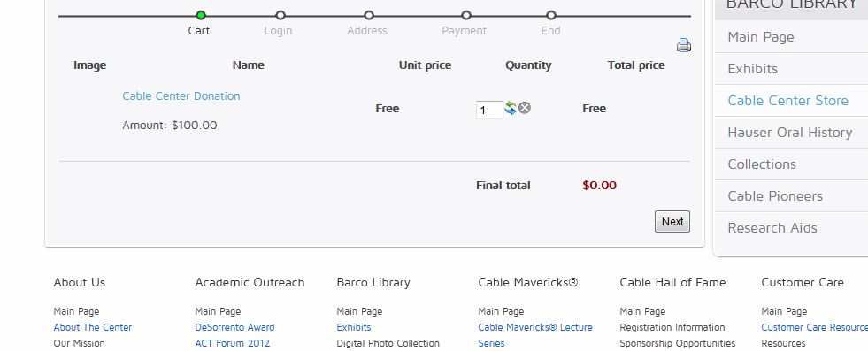Select the End step circle
The width and height of the screenshot is (868, 351).
pyautogui.click(x=551, y=15)
